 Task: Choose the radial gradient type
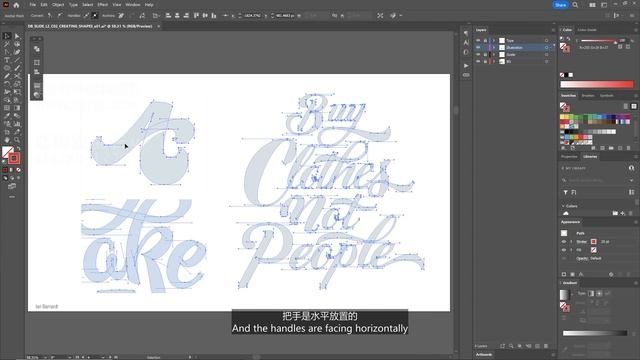(x=599, y=293)
